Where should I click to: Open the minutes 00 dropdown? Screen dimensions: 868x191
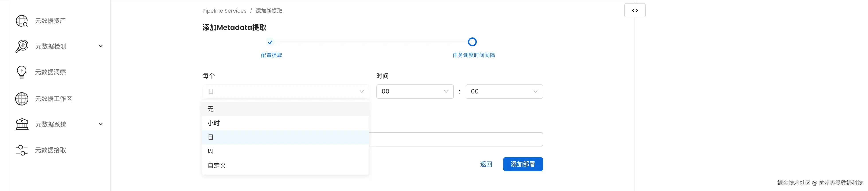tap(504, 91)
